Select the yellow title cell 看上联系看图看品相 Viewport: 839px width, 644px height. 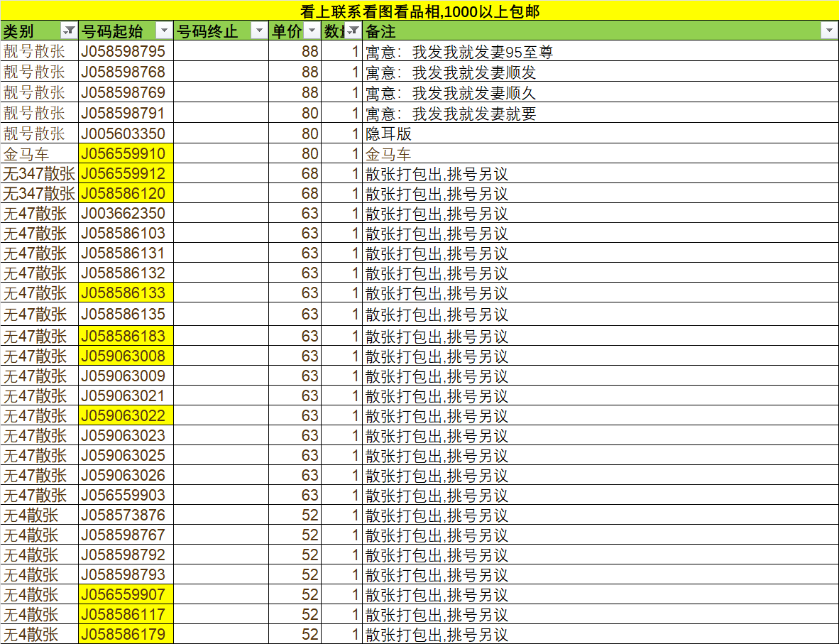coord(419,11)
